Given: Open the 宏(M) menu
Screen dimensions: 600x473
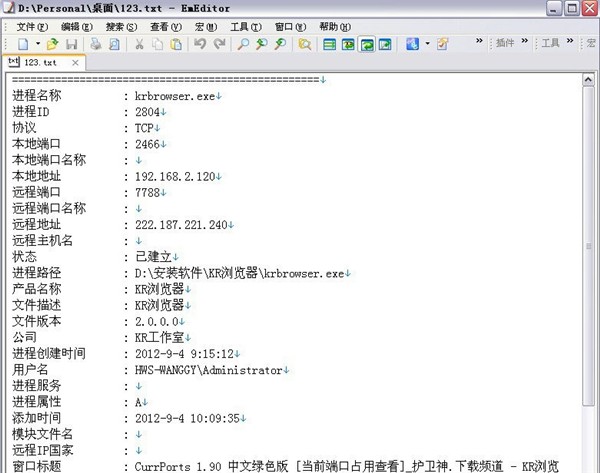Looking at the screenshot, I should (x=206, y=27).
